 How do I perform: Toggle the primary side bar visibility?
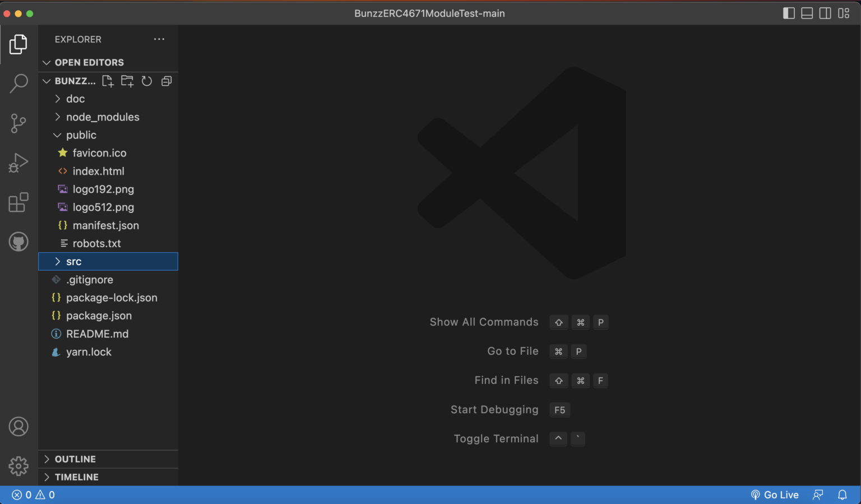789,13
